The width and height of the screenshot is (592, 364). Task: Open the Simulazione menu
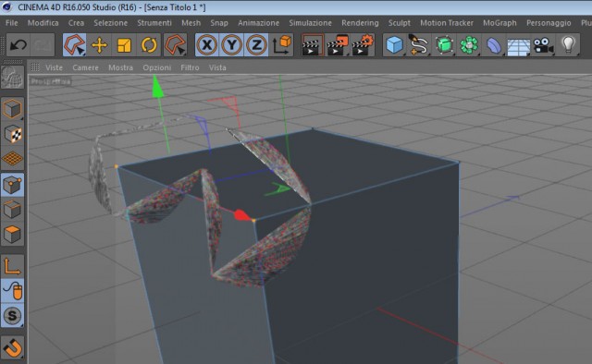coord(311,23)
